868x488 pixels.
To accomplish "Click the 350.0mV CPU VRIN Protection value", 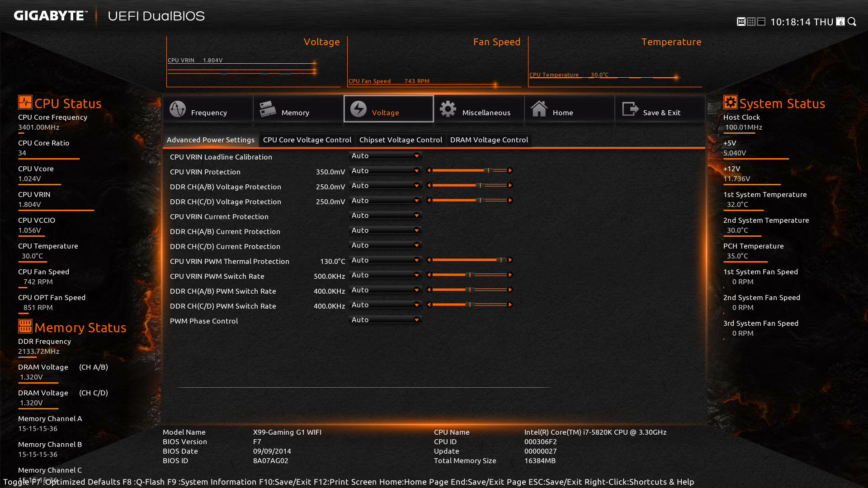I will pyautogui.click(x=330, y=172).
